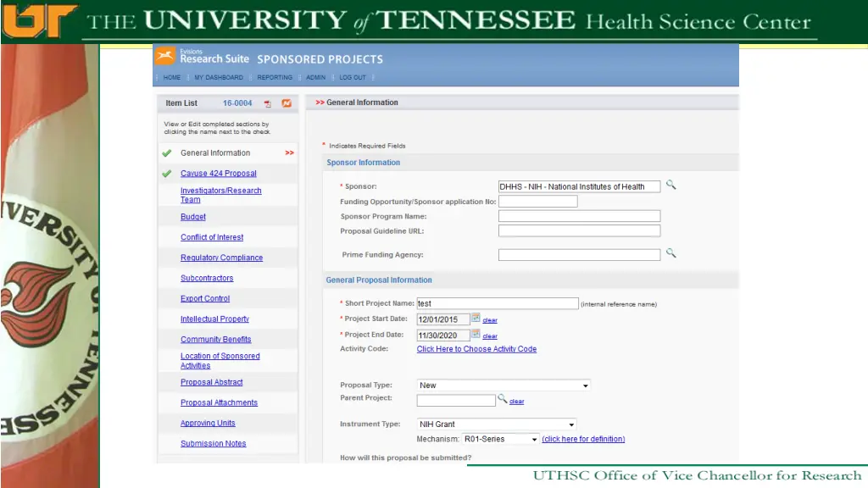Open the Subcontractors section
Viewport: 868px width, 488px height.
207,278
